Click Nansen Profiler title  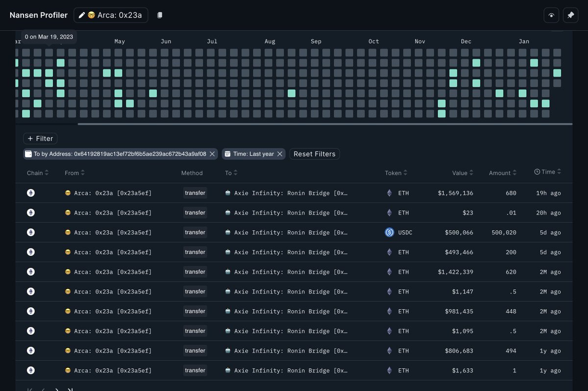[x=39, y=15]
